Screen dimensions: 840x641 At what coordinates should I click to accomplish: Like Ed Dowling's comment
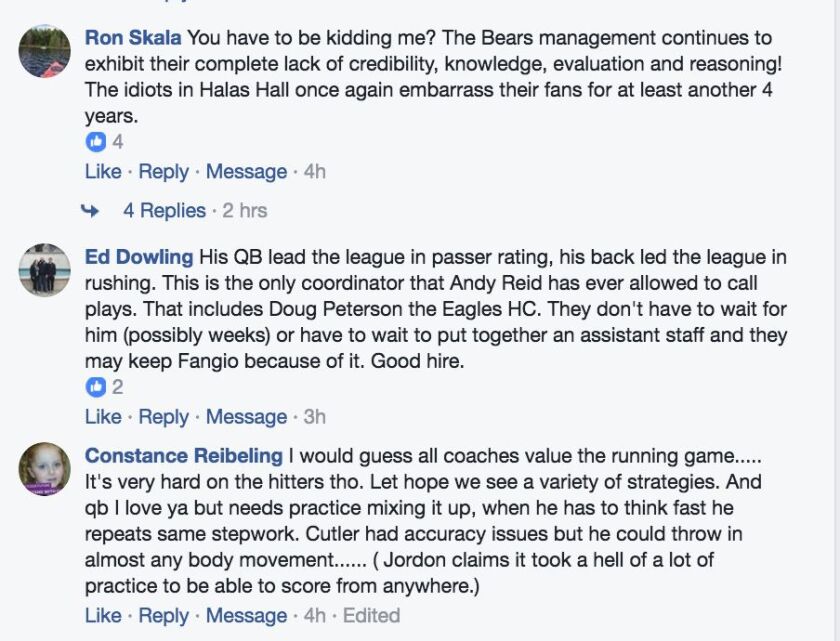tap(103, 417)
